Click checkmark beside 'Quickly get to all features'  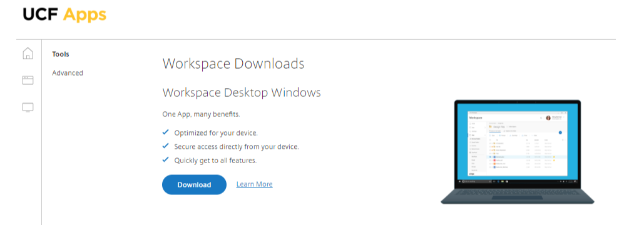pyautogui.click(x=165, y=159)
